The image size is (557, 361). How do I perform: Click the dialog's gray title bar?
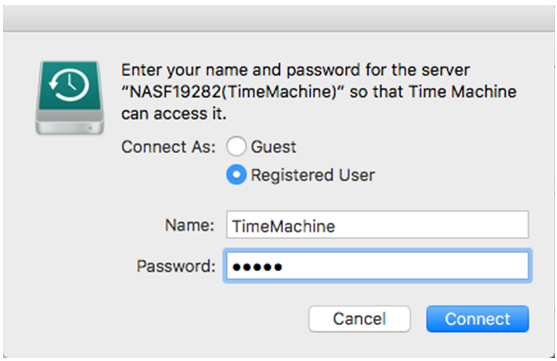pos(278,18)
